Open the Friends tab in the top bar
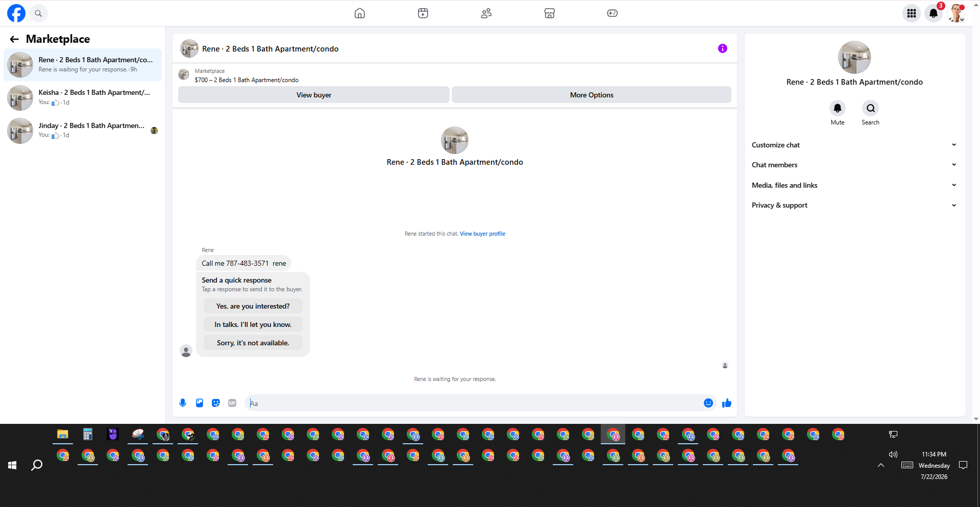Image resolution: width=980 pixels, height=507 pixels. pyautogui.click(x=486, y=13)
